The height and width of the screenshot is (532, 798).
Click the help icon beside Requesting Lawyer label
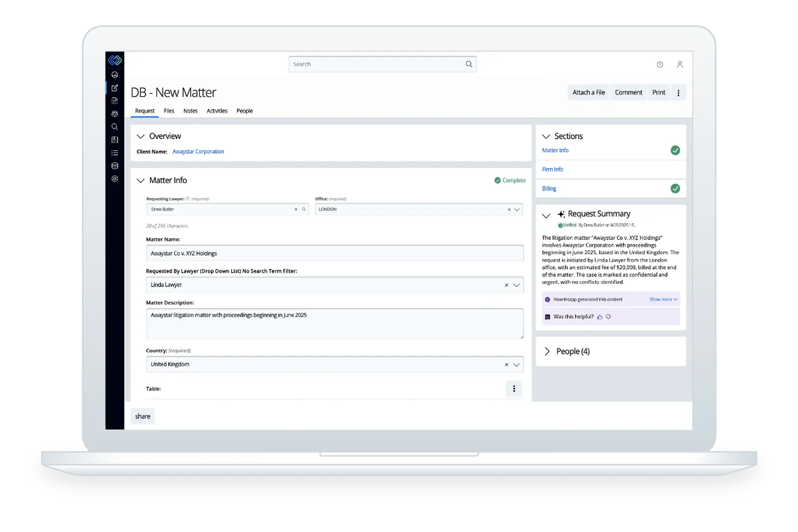coord(187,199)
